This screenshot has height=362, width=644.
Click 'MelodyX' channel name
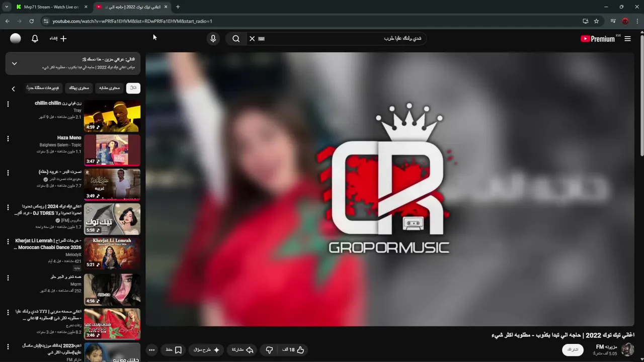click(73, 254)
